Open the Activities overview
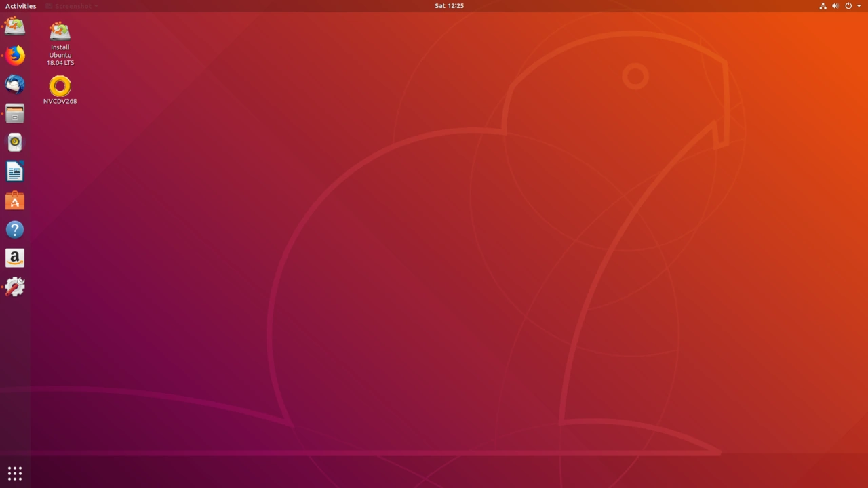This screenshot has width=868, height=488. (20, 6)
